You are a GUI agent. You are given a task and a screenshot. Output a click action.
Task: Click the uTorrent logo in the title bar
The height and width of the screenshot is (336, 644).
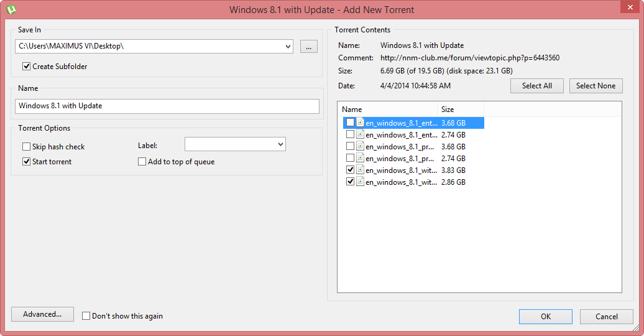11,9
